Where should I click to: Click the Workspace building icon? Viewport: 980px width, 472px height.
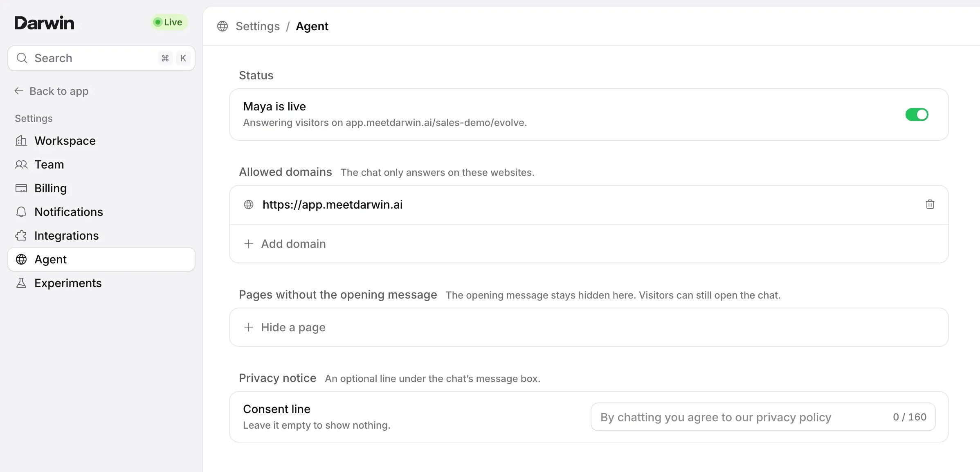(x=21, y=141)
